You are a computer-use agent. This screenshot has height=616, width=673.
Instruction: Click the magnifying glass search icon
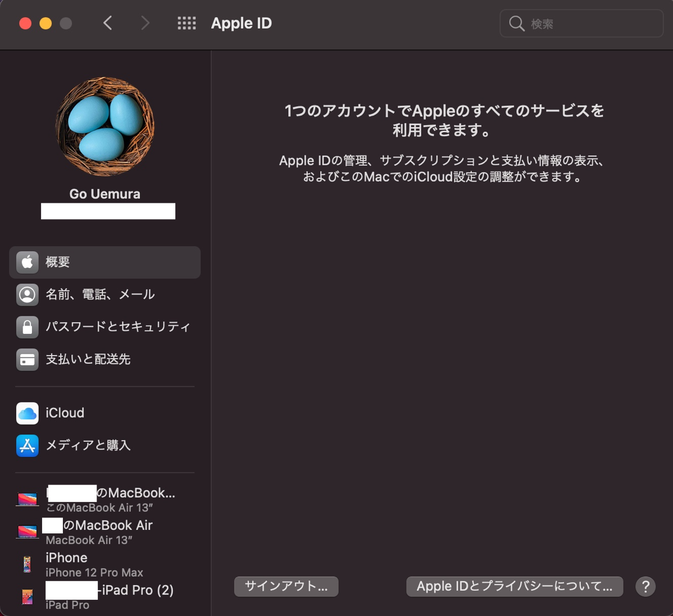517,24
